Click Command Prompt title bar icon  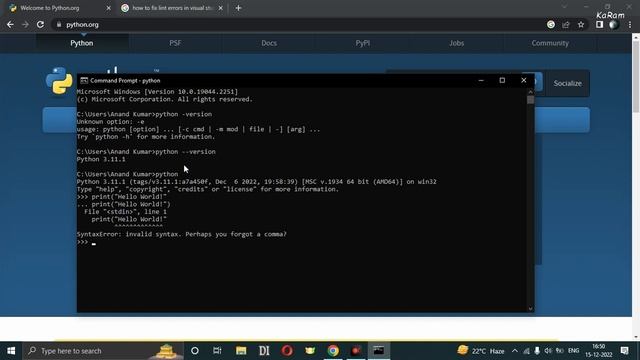pyautogui.click(x=84, y=80)
